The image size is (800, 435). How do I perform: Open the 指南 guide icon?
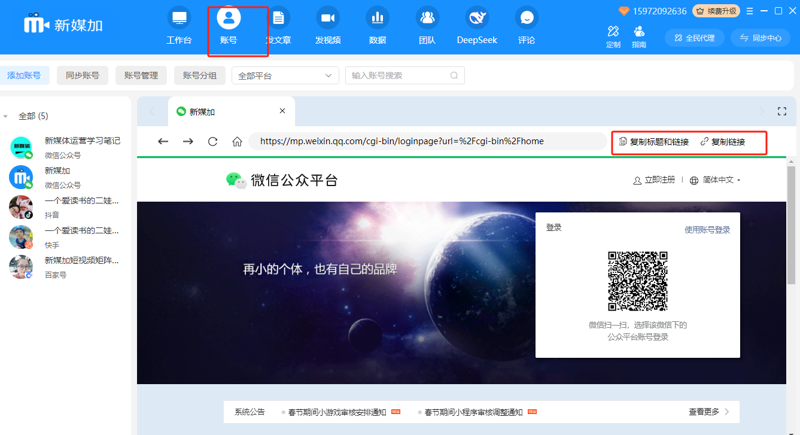(x=639, y=32)
